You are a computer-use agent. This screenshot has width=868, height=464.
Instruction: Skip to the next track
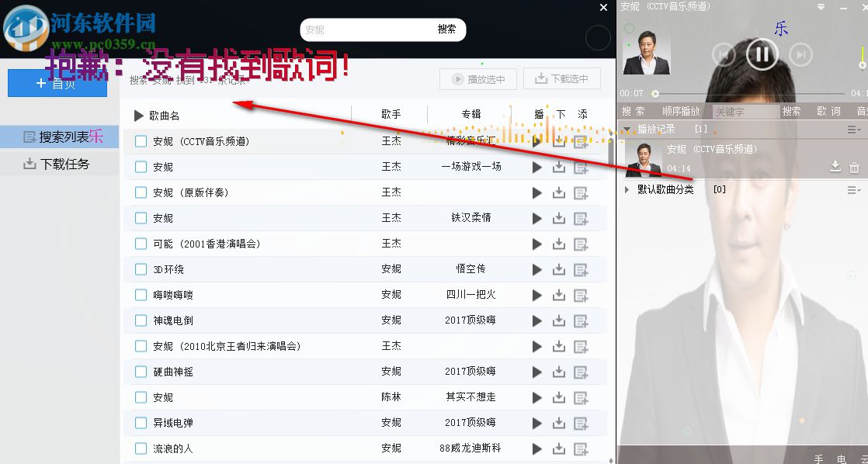(x=800, y=54)
